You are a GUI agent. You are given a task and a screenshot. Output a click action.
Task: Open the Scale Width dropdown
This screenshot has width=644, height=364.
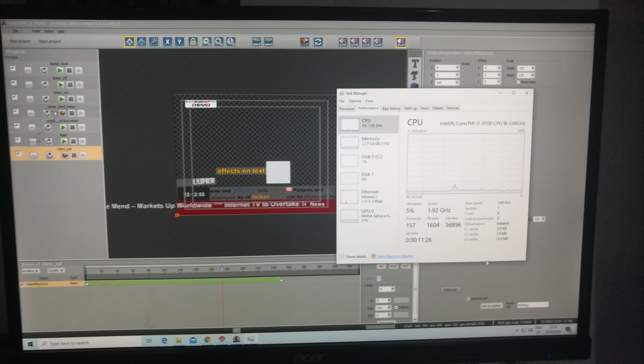pyautogui.click(x=533, y=68)
